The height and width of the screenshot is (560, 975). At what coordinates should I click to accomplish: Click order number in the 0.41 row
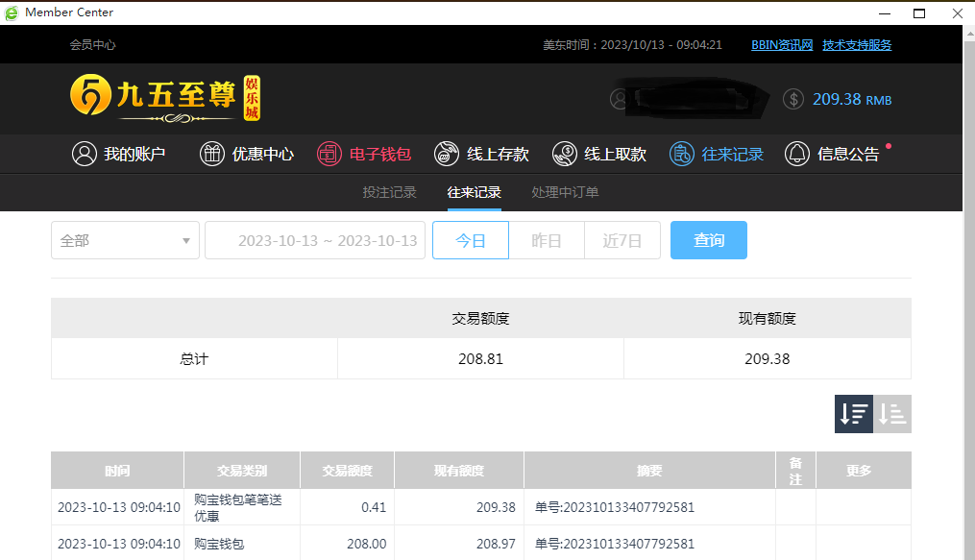coord(615,507)
